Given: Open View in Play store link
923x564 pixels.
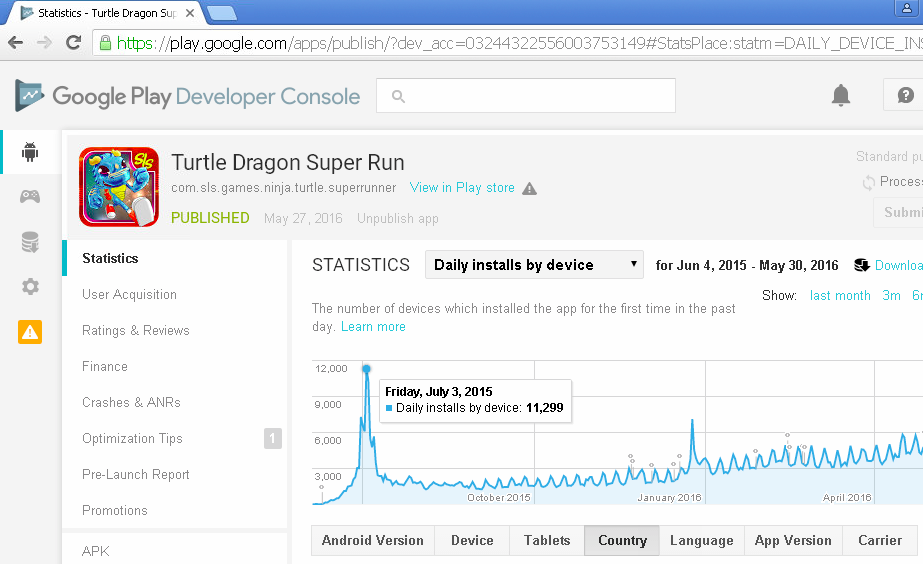Looking at the screenshot, I should (x=462, y=188).
